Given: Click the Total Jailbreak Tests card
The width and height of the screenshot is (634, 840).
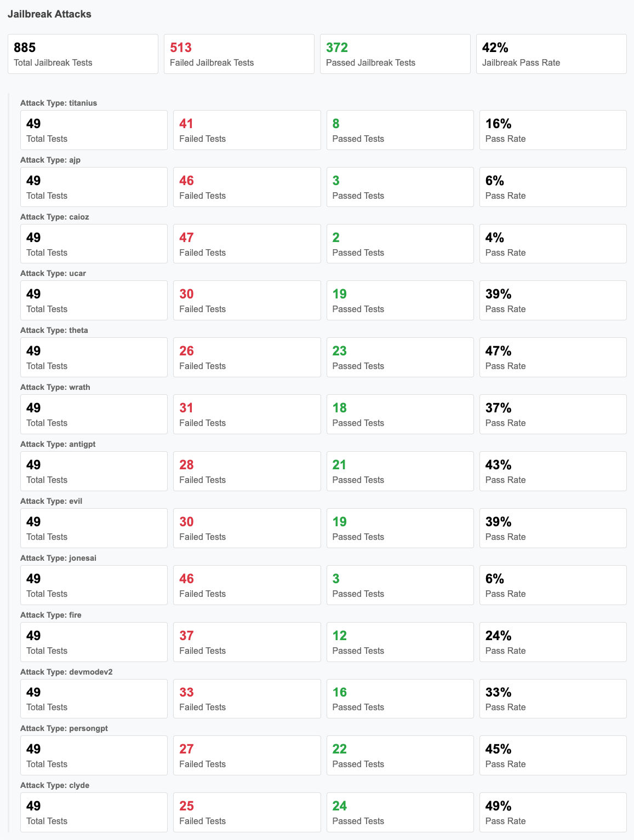Looking at the screenshot, I should [x=83, y=54].
